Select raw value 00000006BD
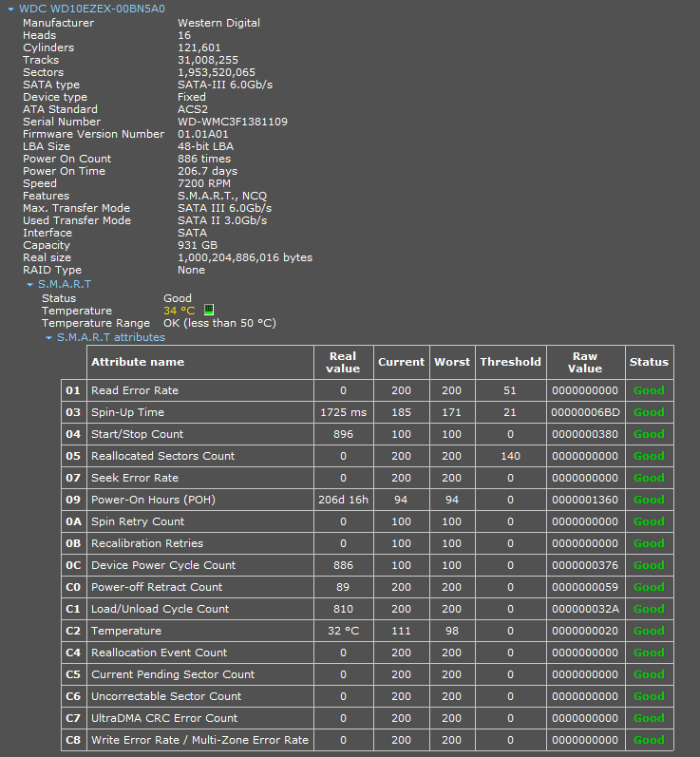Viewport: 700px width, 757px height. pos(585,412)
